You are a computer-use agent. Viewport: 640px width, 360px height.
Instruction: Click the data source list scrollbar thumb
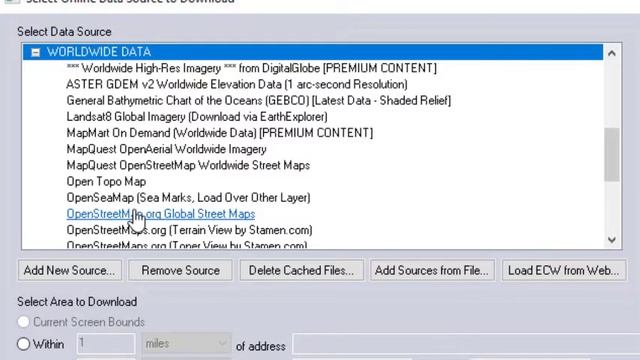coord(611,154)
